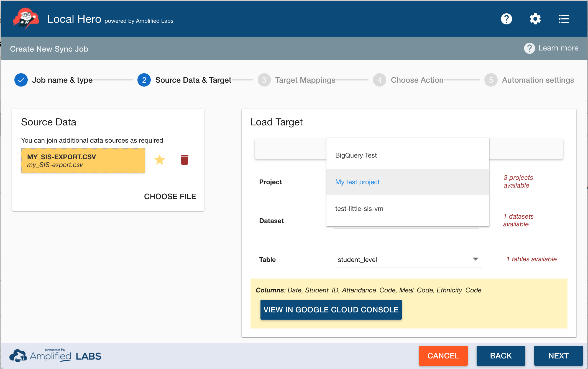The image size is (588, 369).
Task: Select step 3 Target Mappings
Action: pyautogui.click(x=264, y=80)
